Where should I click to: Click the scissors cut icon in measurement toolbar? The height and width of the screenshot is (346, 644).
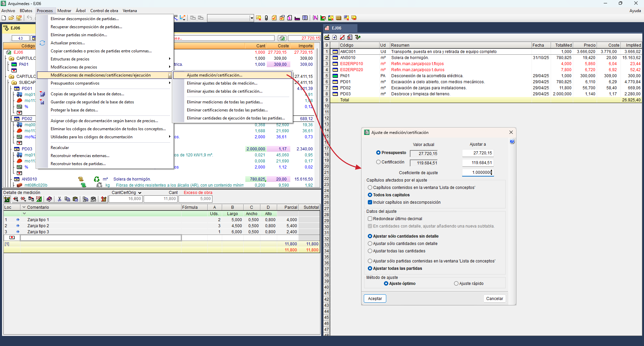click(x=59, y=199)
